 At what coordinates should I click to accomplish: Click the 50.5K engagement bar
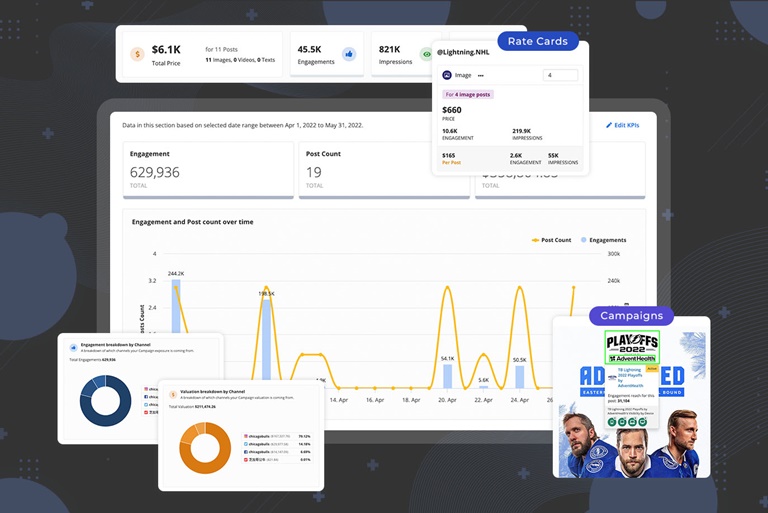click(520, 377)
